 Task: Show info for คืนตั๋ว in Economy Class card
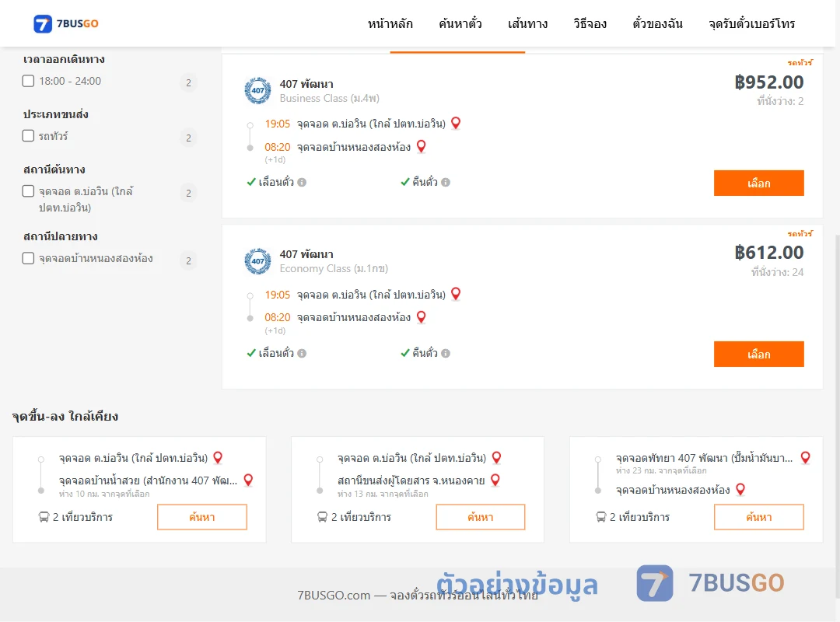click(x=446, y=353)
